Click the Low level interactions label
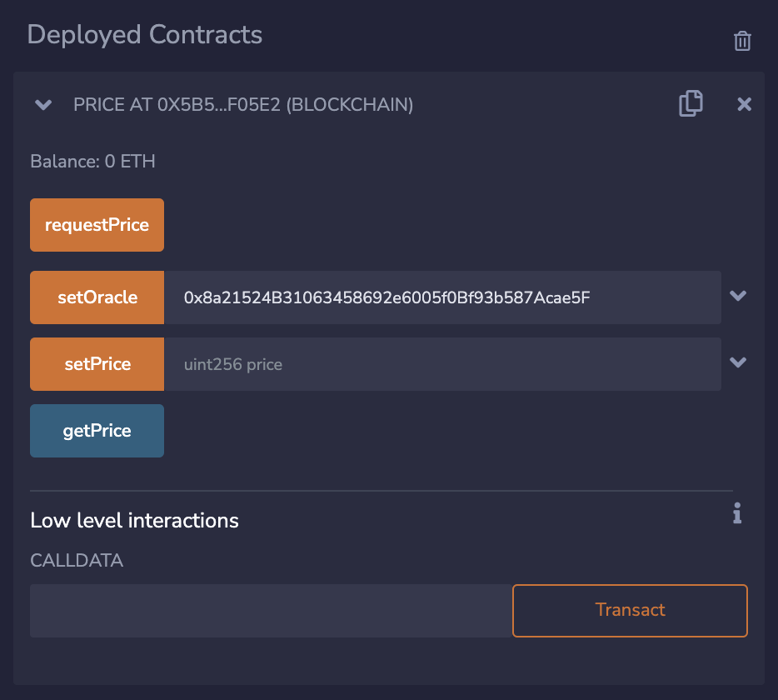This screenshot has height=700, width=778. (134, 521)
